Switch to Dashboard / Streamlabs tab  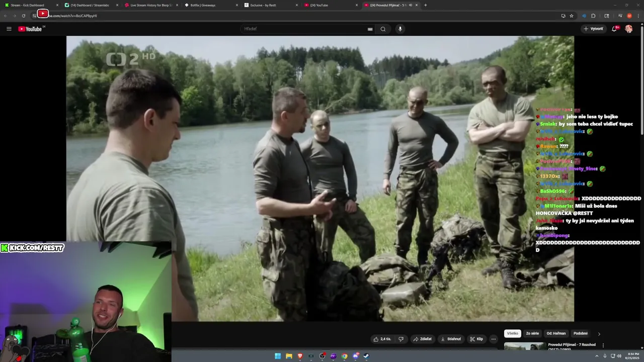91,5
